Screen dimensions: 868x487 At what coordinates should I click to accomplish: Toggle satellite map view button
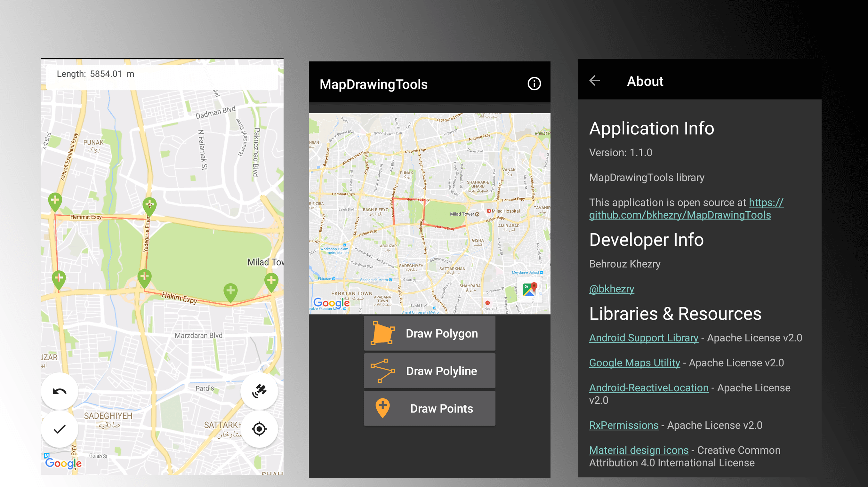[259, 391]
